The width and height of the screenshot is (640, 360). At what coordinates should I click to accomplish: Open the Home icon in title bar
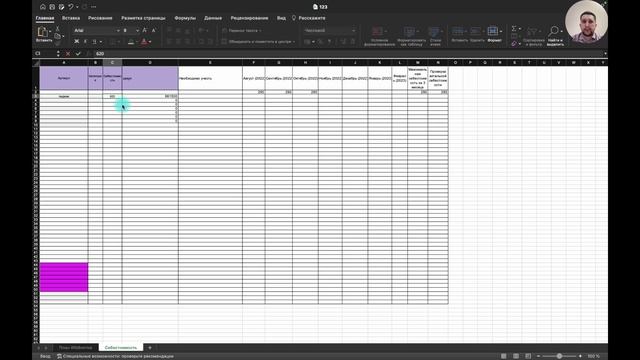coord(43,7)
